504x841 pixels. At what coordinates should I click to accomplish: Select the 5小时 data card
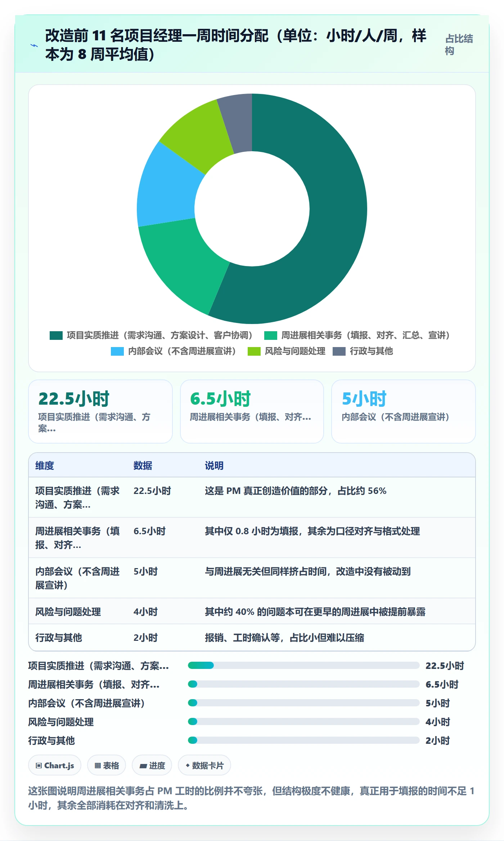coord(404,411)
